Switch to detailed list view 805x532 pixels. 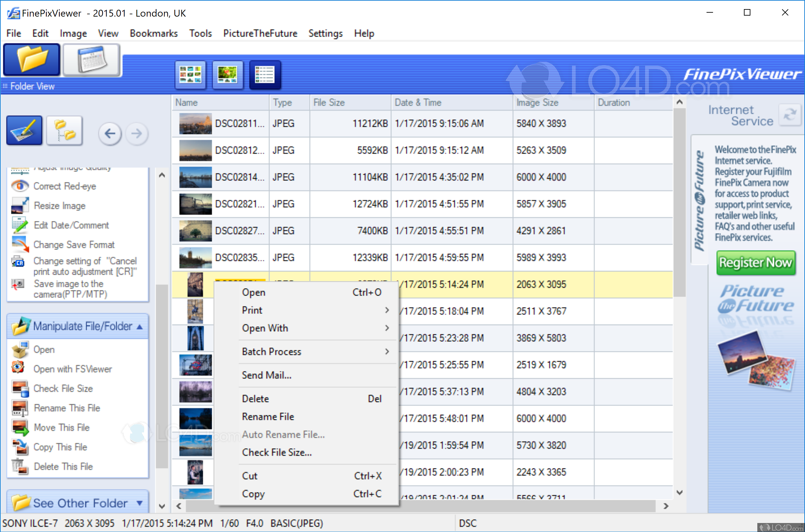[265, 75]
